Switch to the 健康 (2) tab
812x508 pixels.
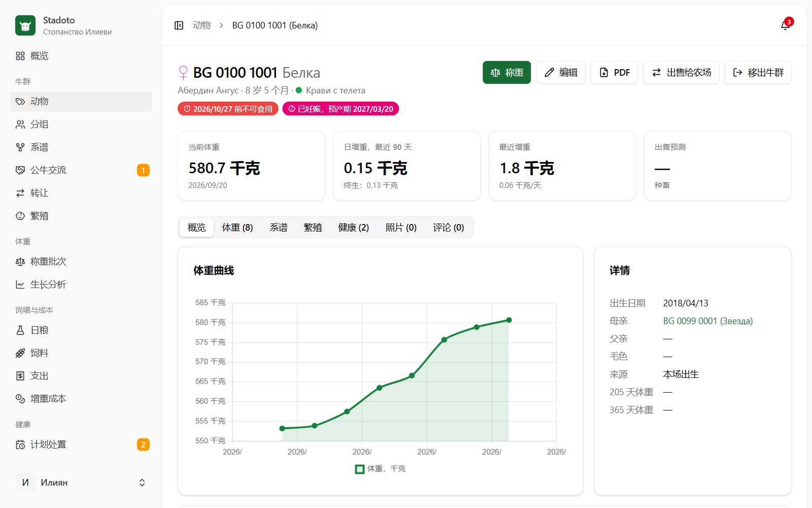tap(354, 228)
